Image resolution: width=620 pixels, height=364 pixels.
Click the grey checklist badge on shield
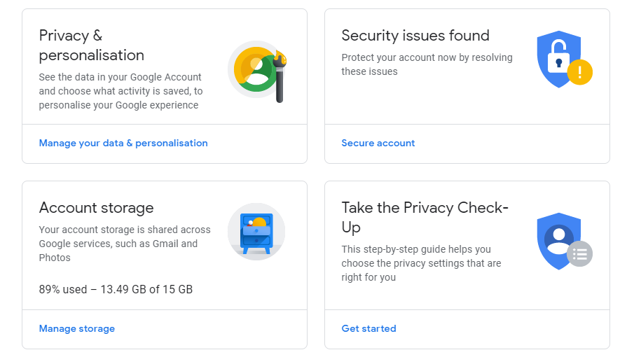tap(579, 253)
